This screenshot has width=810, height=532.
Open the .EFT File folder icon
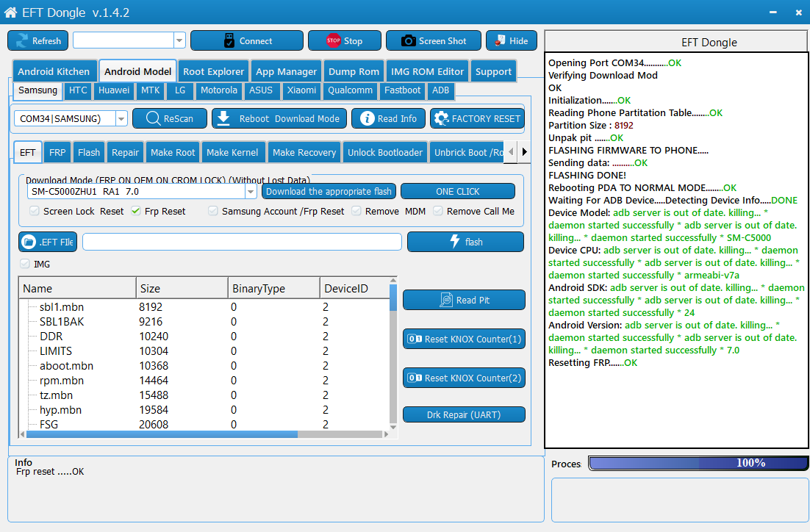(29, 242)
